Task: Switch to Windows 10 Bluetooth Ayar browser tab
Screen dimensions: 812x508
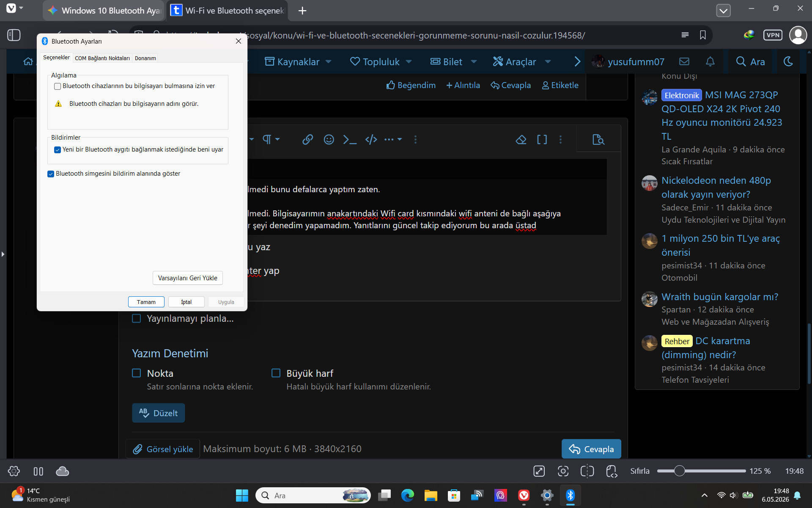Action: tap(104, 11)
